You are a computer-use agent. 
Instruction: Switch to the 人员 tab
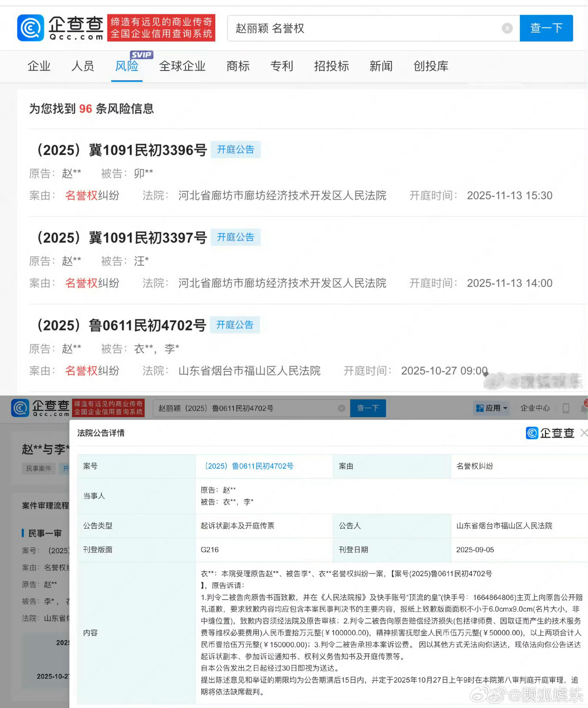tap(83, 66)
